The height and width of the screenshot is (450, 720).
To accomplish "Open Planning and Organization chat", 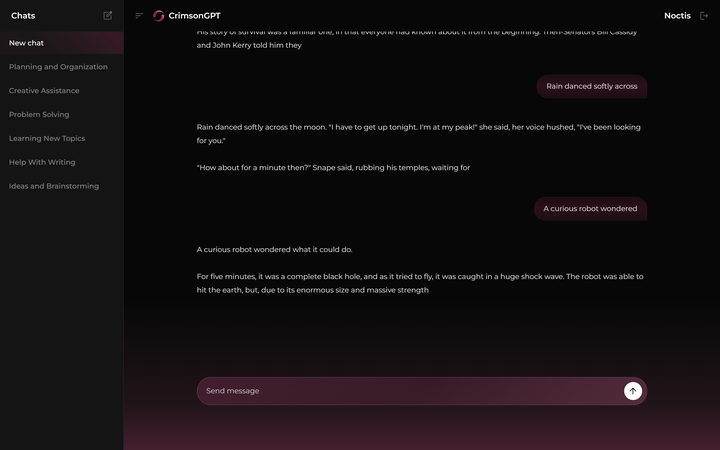I will (58, 67).
